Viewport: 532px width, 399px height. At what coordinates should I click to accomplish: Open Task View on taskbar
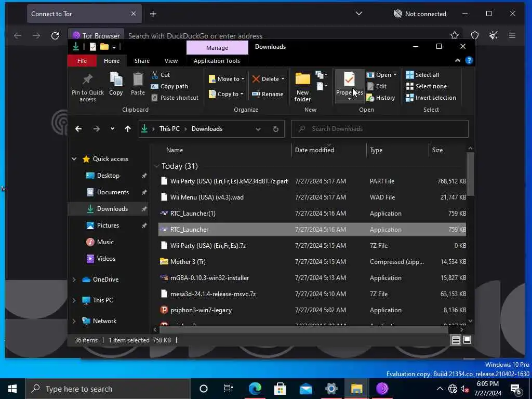point(229,389)
